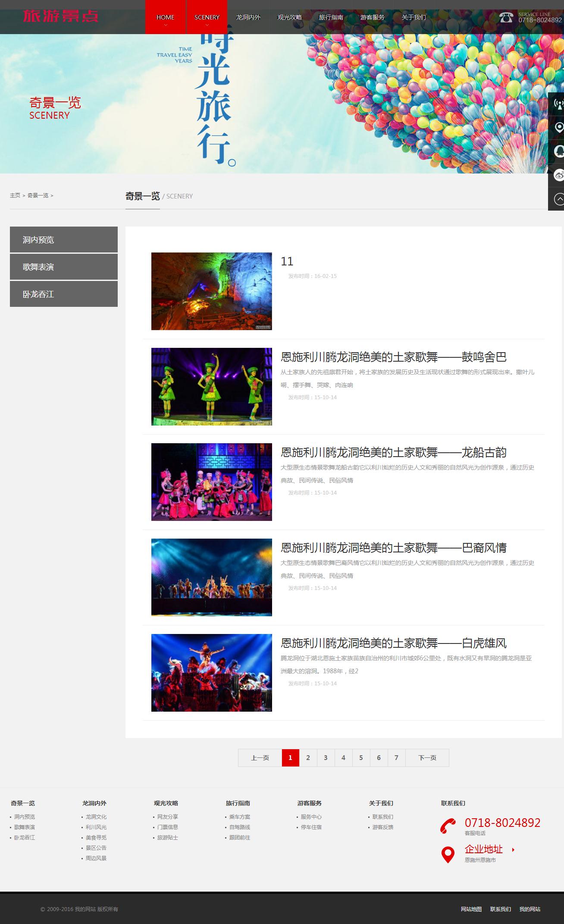564x924 pixels.
Task: Click the telephone icon beside Service Line
Action: (x=506, y=17)
